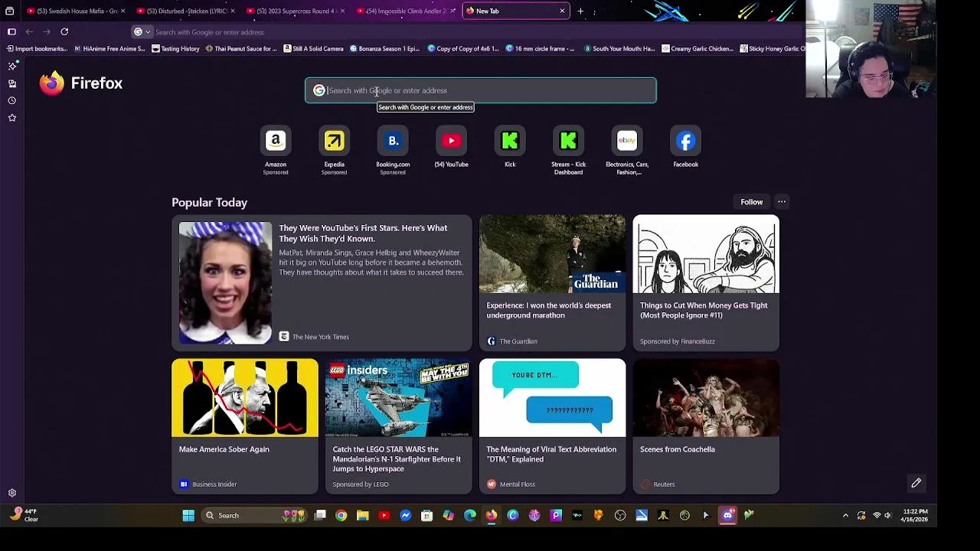Click the Firefox logo on new tab page
980x551 pixels.
81,83
